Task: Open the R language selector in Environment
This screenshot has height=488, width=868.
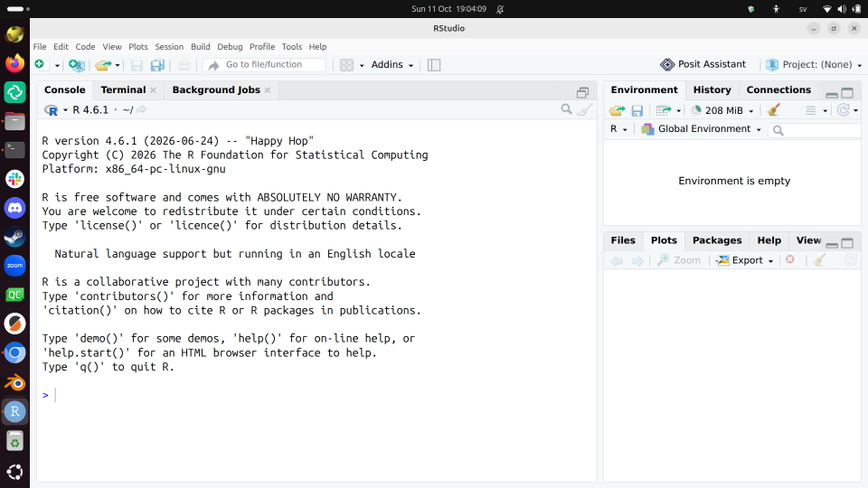Action: [618, 129]
